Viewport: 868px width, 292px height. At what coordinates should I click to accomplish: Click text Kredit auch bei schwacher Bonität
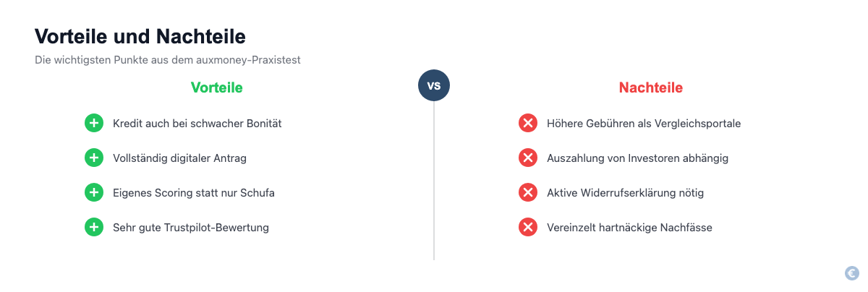coord(197,124)
